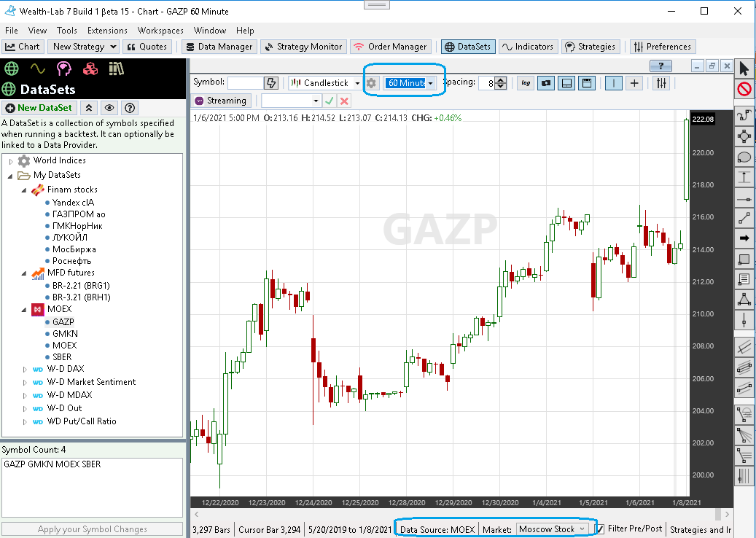Viewport: 756px width, 538px height.
Task: Toggle log scale on the chart
Action: pos(526,83)
